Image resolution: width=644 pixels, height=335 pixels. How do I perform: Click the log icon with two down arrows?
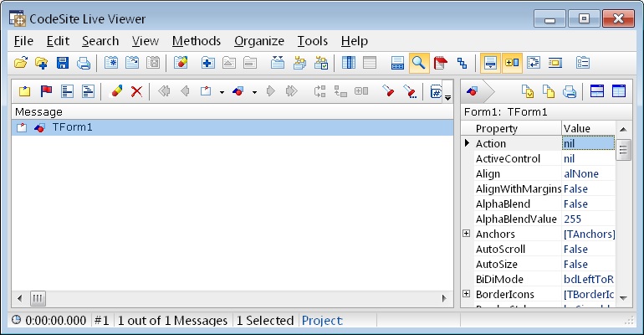tap(278, 63)
